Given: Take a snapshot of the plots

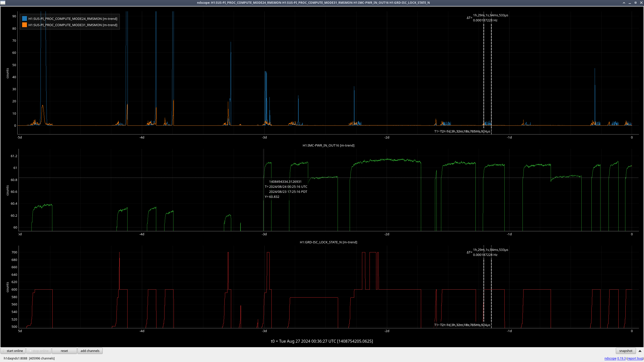Looking at the screenshot, I should (x=626, y=351).
